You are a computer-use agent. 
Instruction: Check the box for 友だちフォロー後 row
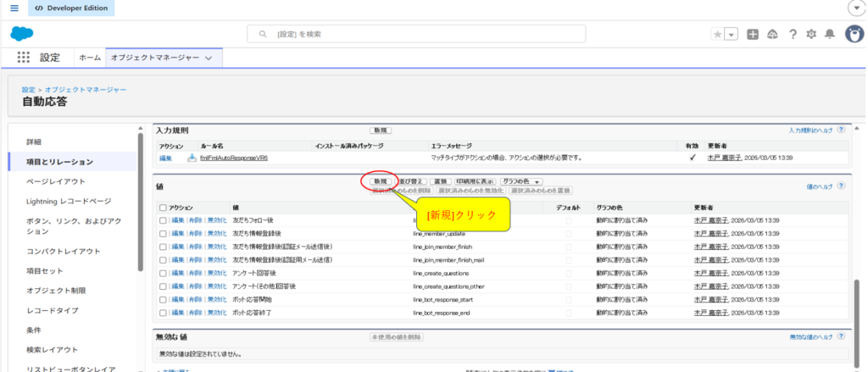(x=163, y=220)
